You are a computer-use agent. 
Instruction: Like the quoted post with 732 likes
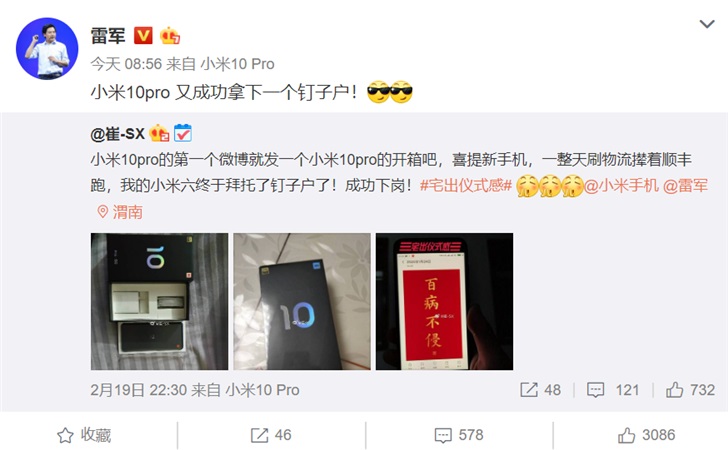pyautogui.click(x=690, y=390)
